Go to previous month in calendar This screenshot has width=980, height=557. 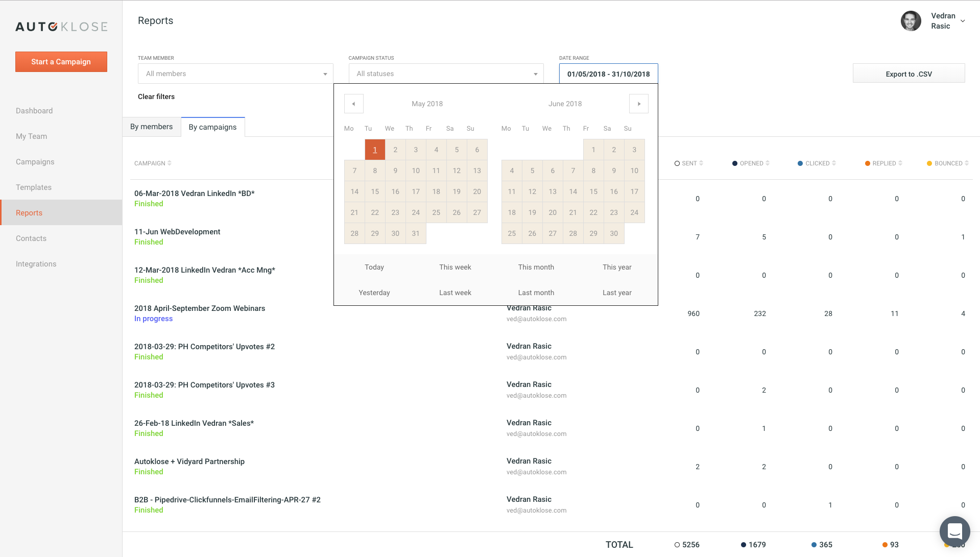[353, 104]
